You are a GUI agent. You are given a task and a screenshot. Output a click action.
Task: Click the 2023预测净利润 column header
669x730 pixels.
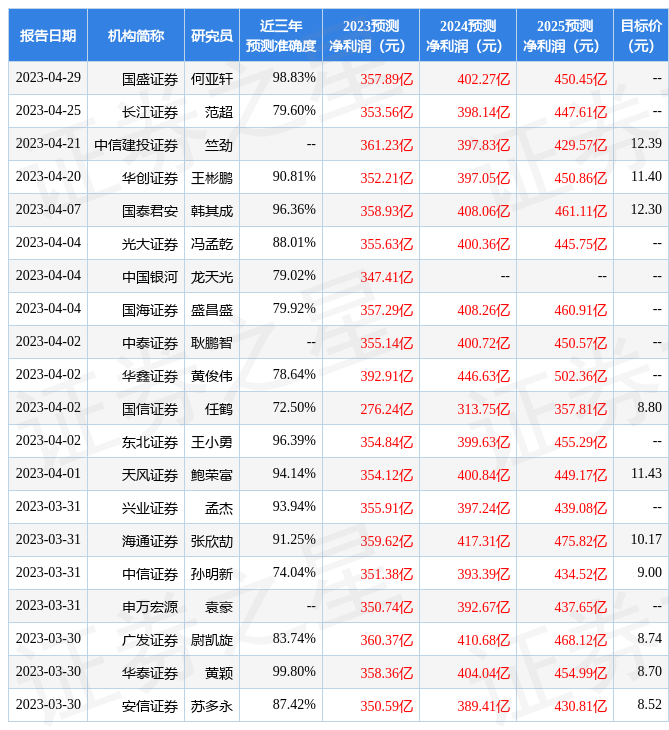tap(371, 36)
